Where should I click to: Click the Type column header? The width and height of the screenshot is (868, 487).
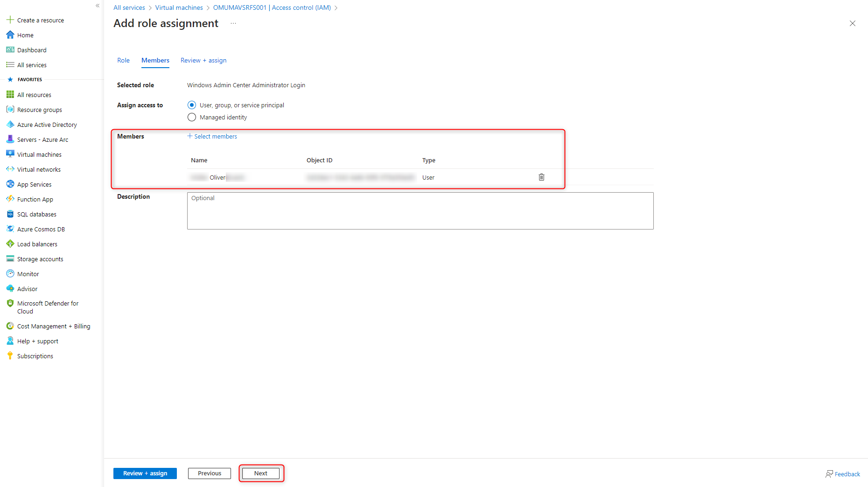pyautogui.click(x=429, y=160)
